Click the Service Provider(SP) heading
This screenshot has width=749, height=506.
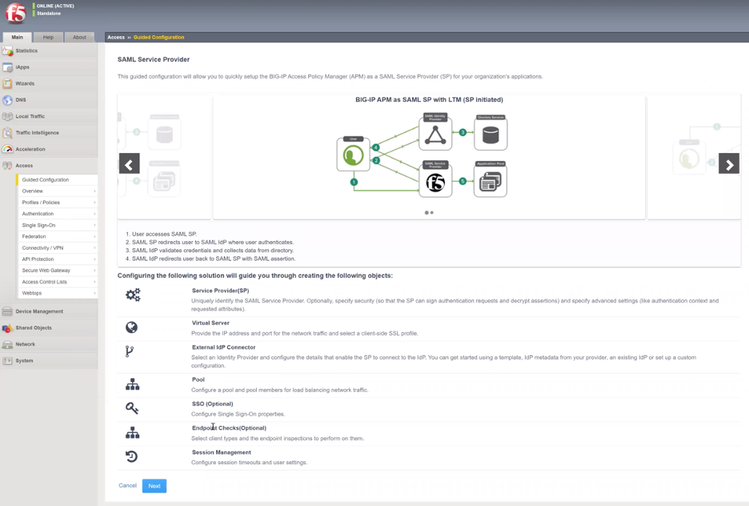coord(220,291)
